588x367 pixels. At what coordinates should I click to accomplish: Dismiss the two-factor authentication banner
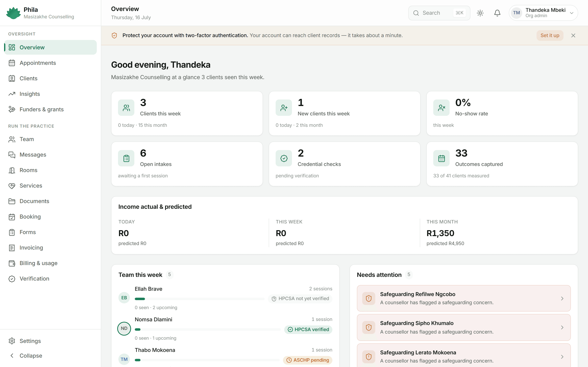pos(573,35)
